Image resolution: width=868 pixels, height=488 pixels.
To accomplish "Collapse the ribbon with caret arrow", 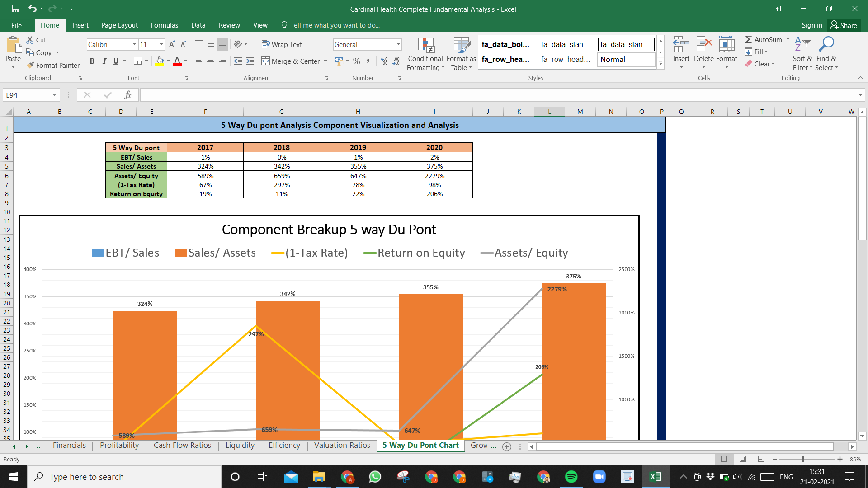I will pyautogui.click(x=860, y=78).
